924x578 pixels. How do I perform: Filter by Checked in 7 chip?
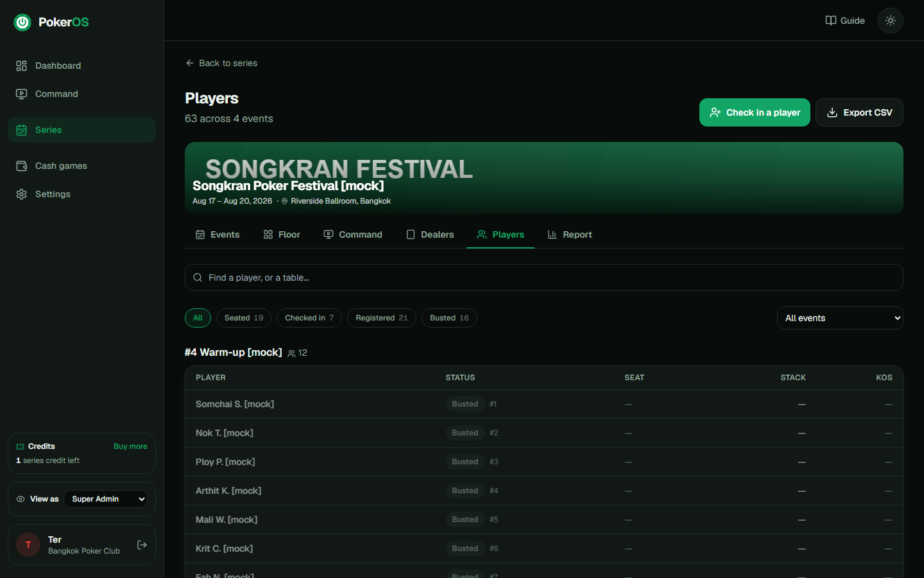tap(309, 318)
